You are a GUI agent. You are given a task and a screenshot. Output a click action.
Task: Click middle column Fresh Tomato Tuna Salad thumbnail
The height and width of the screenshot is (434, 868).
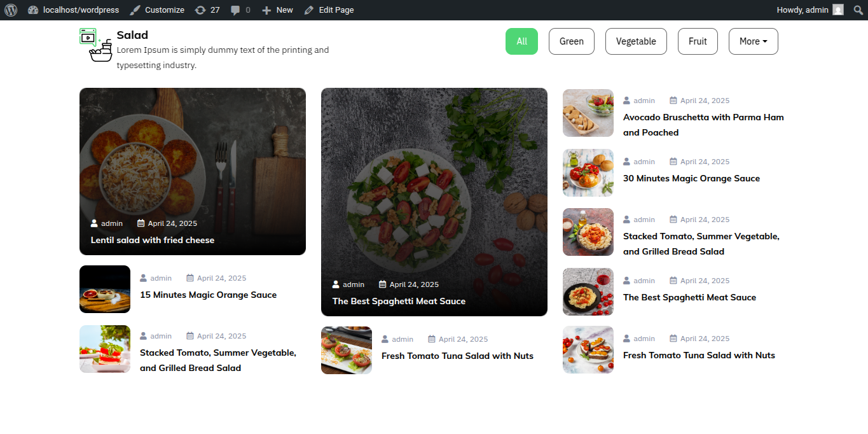(347, 350)
